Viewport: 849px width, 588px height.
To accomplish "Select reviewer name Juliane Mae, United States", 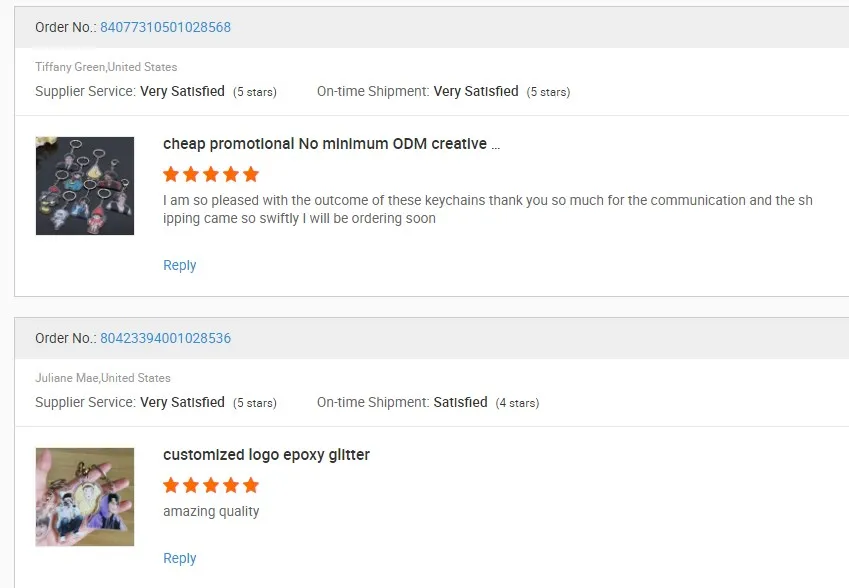I will click(103, 378).
